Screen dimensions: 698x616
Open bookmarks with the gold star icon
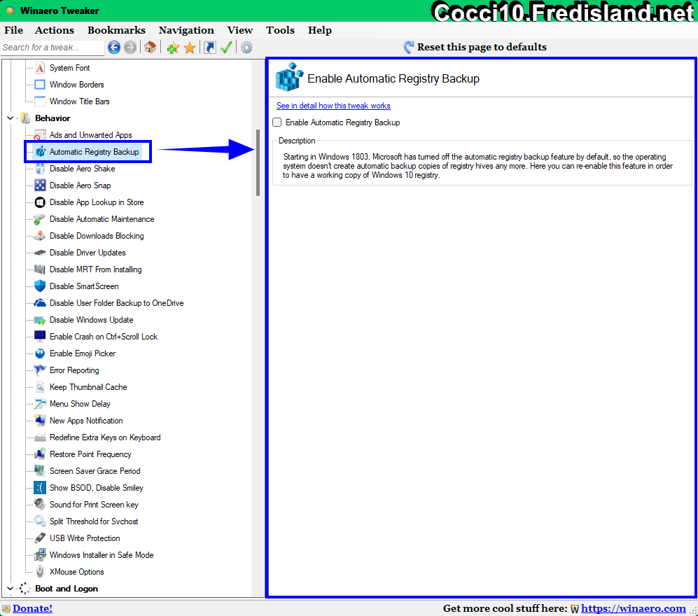coord(190,48)
